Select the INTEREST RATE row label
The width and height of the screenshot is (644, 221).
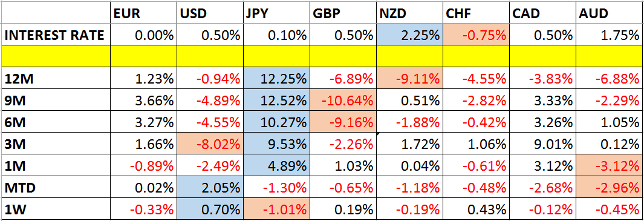tap(56, 35)
